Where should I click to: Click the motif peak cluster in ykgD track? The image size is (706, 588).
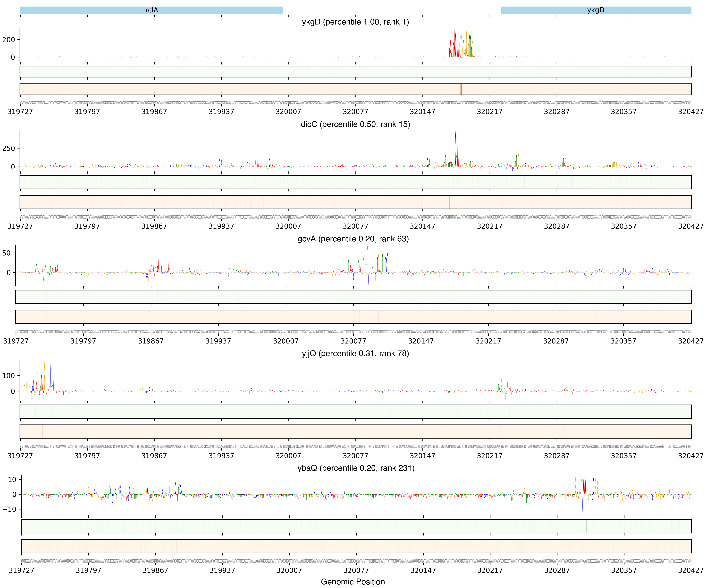coord(461,45)
